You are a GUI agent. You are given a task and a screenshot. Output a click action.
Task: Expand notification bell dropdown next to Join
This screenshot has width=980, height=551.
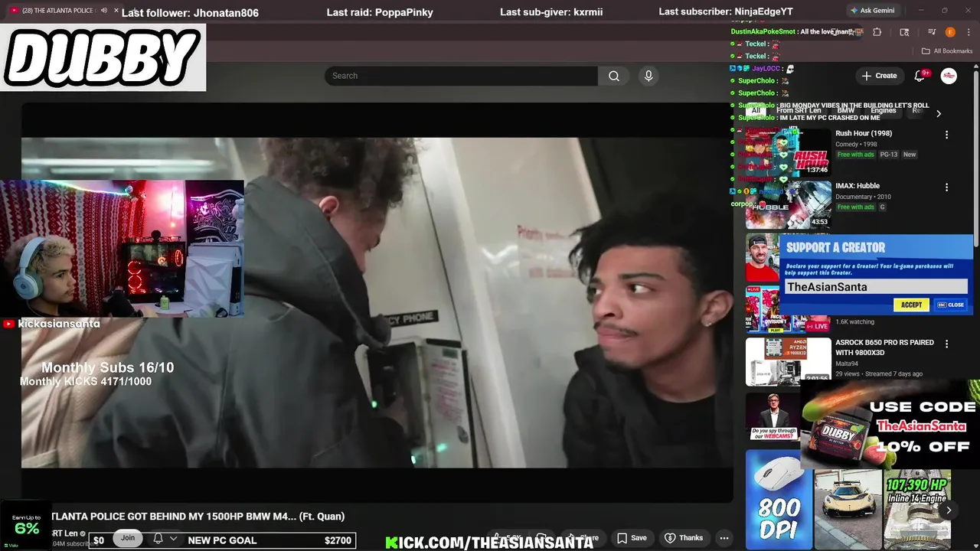pyautogui.click(x=173, y=539)
